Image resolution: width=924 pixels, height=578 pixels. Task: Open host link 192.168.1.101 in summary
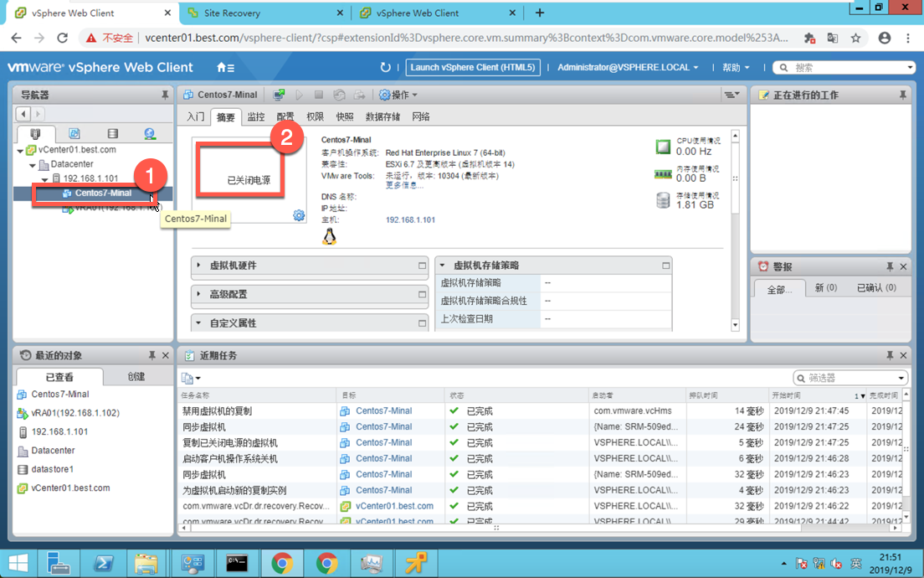410,220
